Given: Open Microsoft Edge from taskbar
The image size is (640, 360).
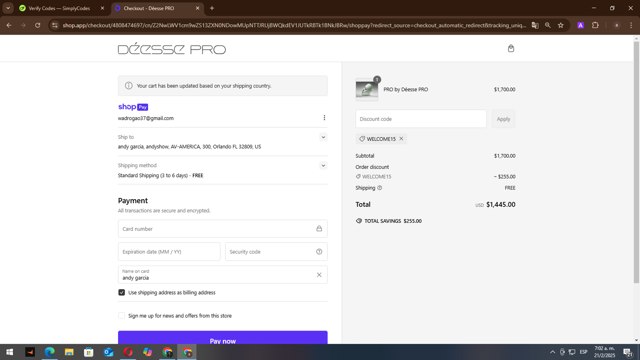Looking at the screenshot, I should click(49, 352).
